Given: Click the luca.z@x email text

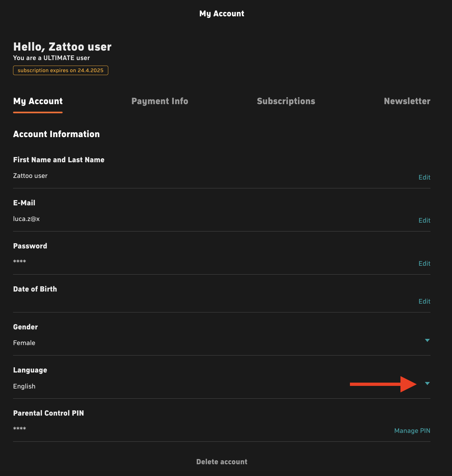Looking at the screenshot, I should 26,219.
